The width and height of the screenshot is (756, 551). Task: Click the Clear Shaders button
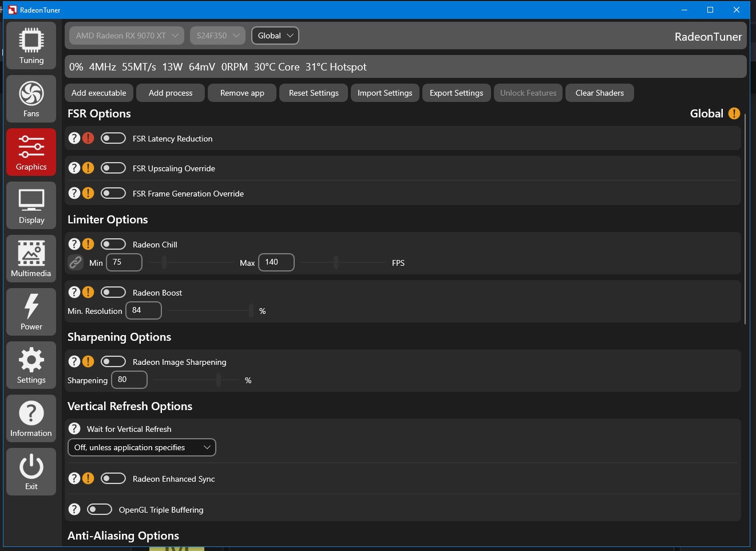(x=600, y=93)
